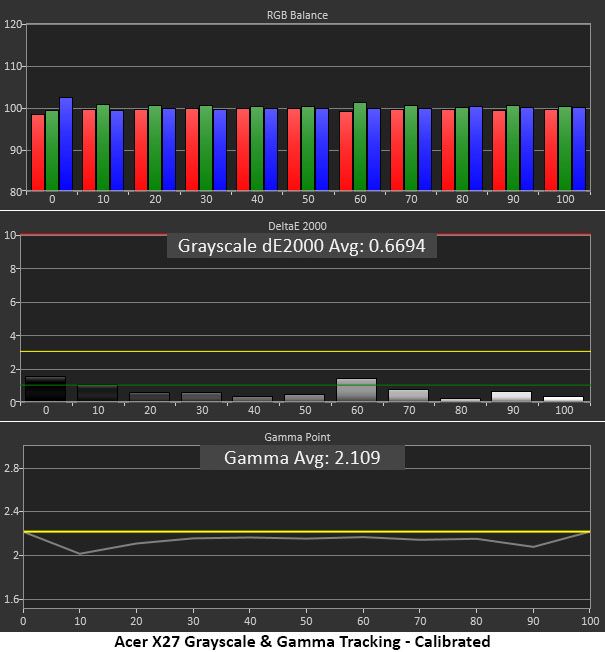Select the white DeltaE bar at 90

pos(511,396)
